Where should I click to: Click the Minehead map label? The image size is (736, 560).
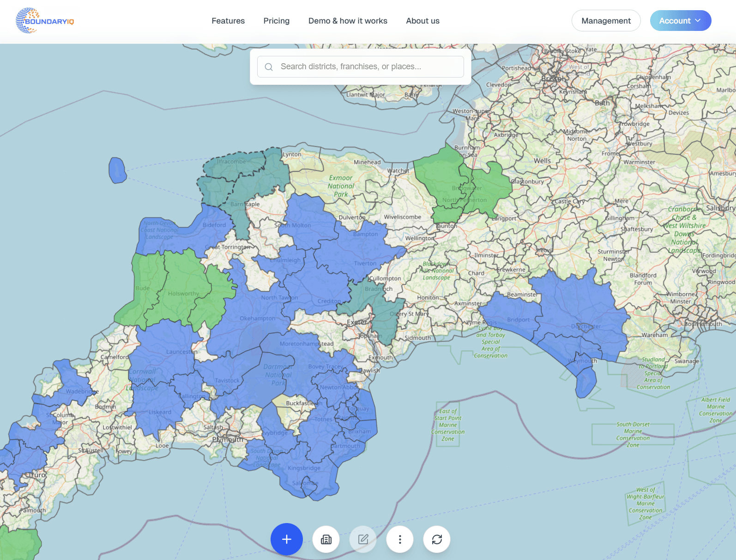coord(367,163)
